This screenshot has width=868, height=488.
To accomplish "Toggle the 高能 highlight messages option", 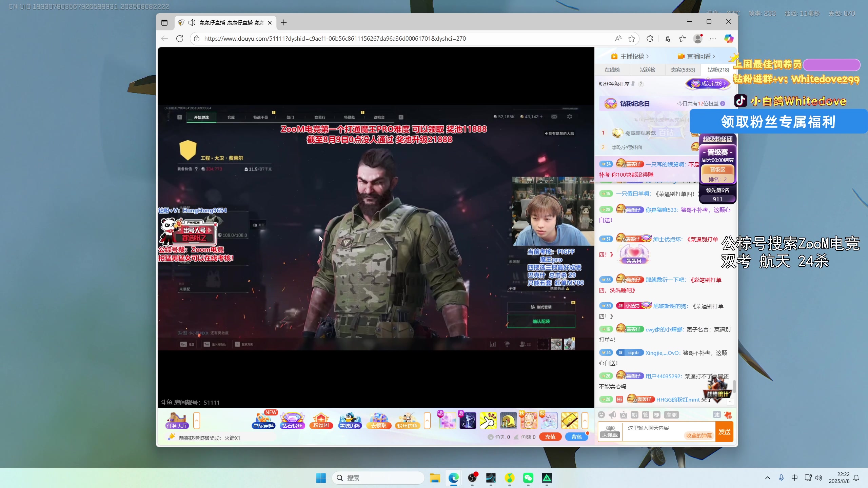I will point(671,415).
